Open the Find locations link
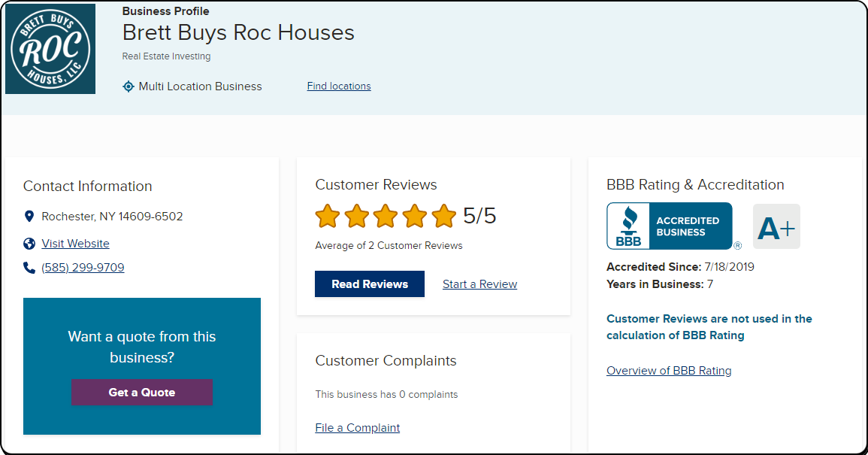This screenshot has height=455, width=868. 339,86
